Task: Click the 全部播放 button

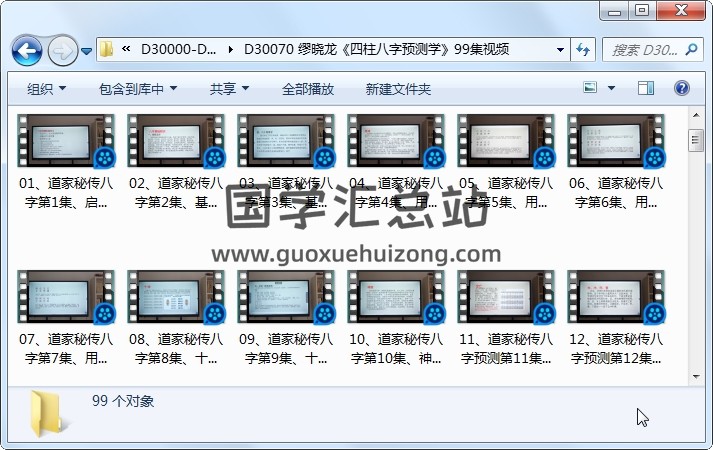Action: coord(308,89)
